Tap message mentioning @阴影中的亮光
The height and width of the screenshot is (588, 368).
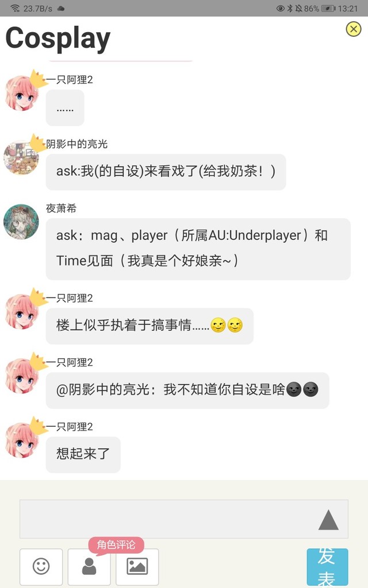click(187, 390)
